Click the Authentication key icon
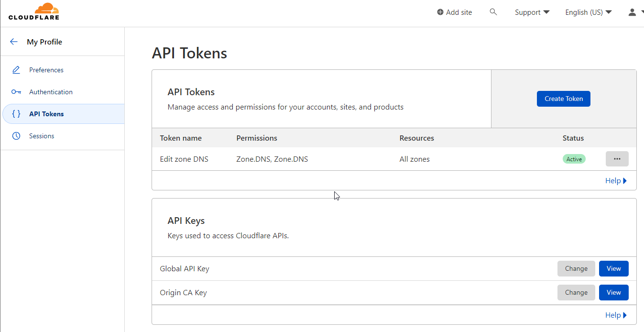 point(16,92)
